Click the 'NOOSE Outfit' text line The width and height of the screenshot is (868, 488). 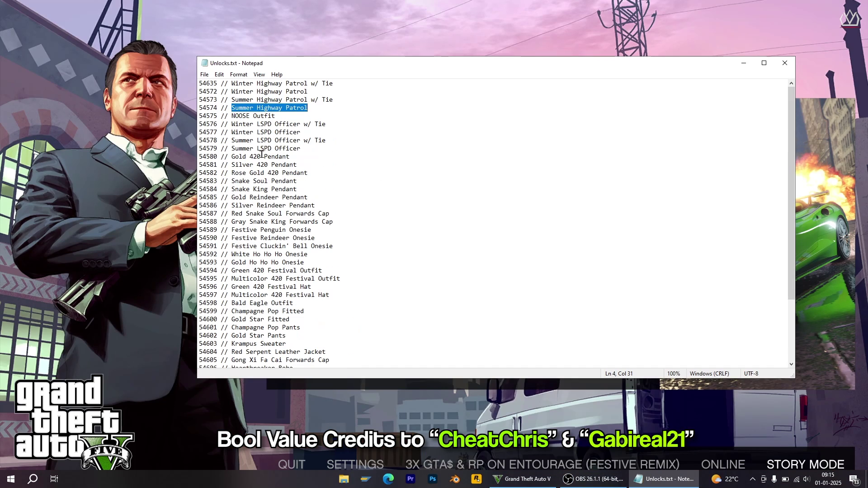click(x=253, y=116)
